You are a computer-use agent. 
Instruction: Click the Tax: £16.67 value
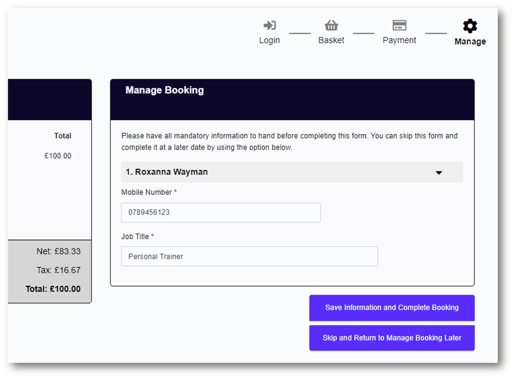point(58,270)
